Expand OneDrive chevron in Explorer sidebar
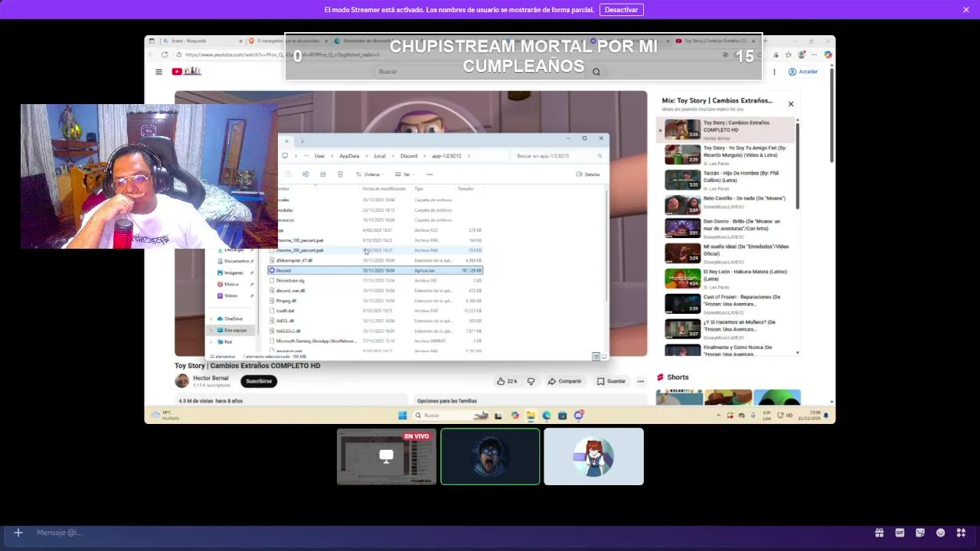 click(211, 318)
